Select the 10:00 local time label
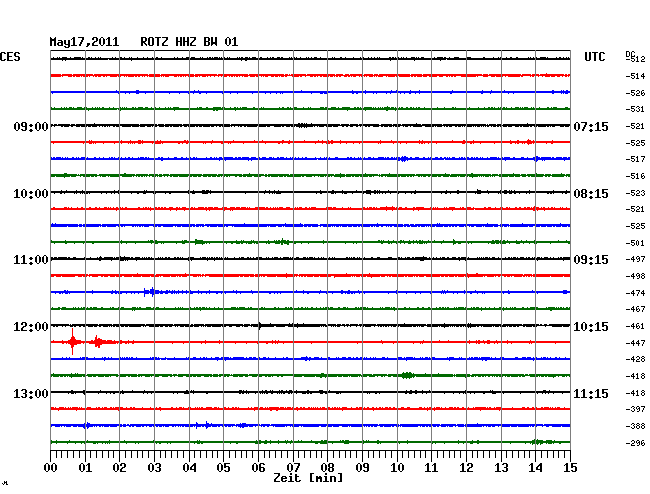The image size is (650, 494). coord(31,194)
